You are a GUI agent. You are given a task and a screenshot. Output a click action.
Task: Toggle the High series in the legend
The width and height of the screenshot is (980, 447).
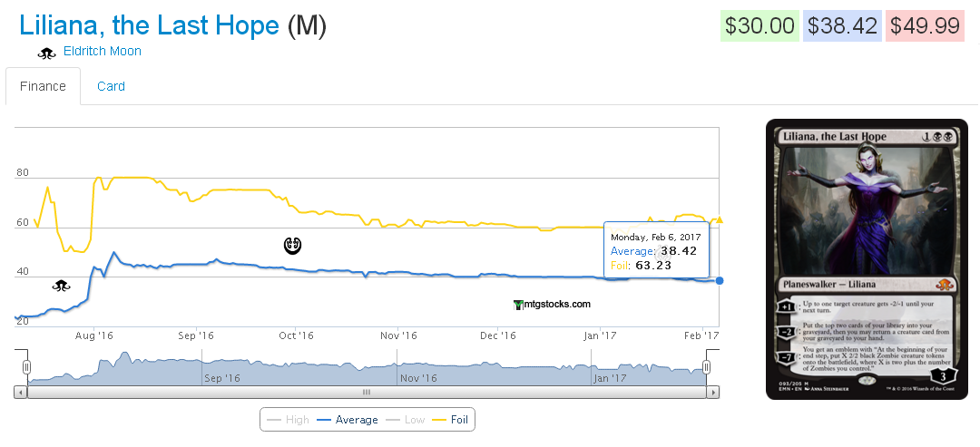(x=288, y=420)
